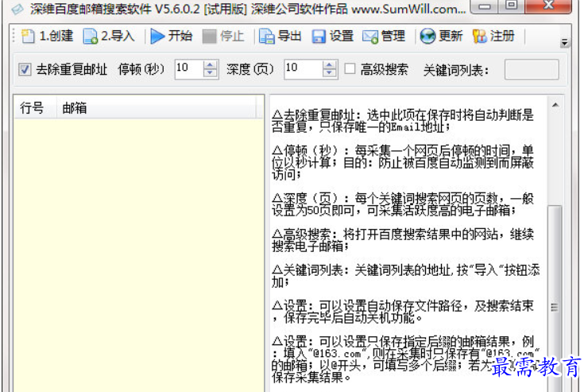The width and height of the screenshot is (588, 392).
Task: Click into the 停顿(秒) number field
Action: point(189,69)
